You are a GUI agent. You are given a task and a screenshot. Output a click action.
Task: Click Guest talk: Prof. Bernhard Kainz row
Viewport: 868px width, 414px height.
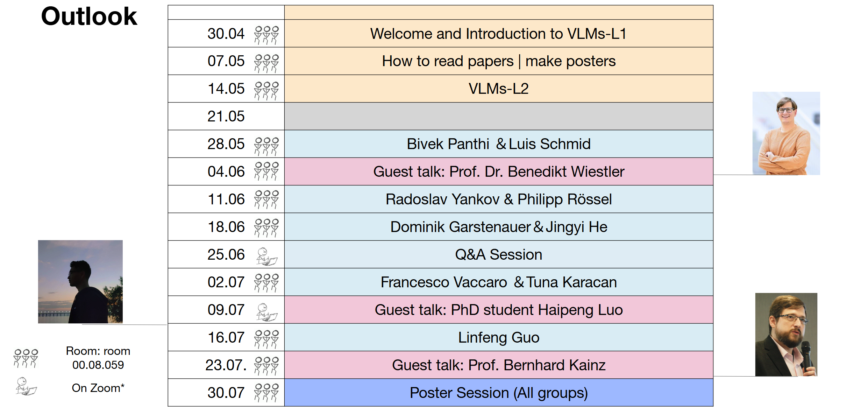pos(499,365)
